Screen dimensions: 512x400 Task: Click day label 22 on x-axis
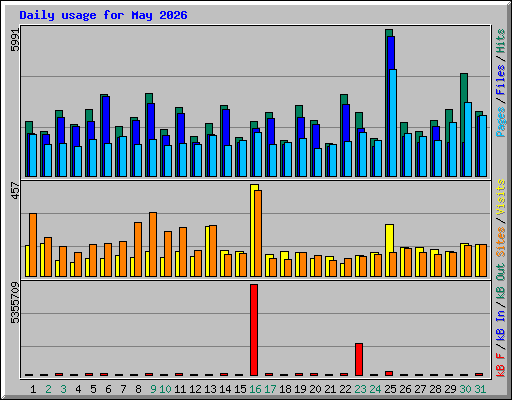[345, 389]
